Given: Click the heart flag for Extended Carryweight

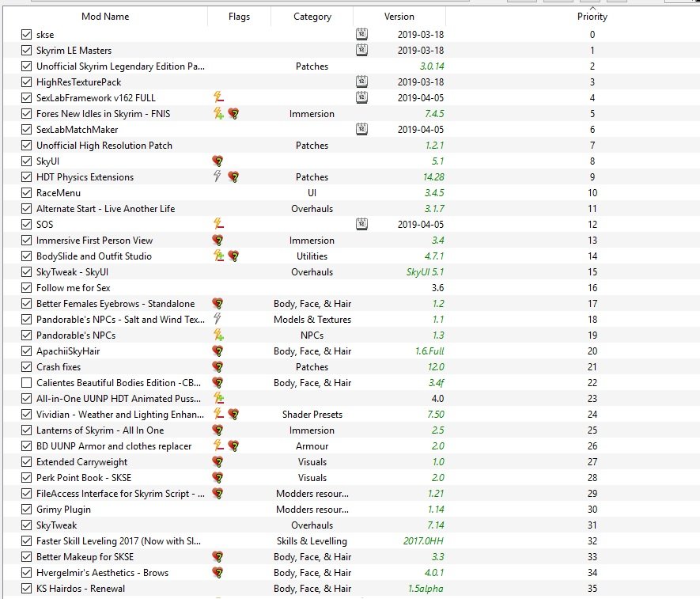Looking at the screenshot, I should coord(218,462).
